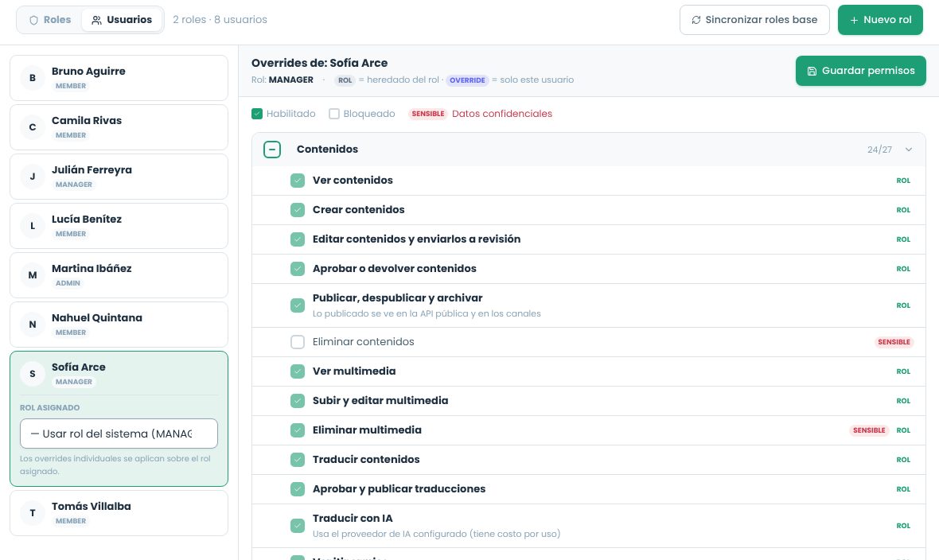This screenshot has width=939, height=560.
Task: Toggle the Crear contenidos checkbox
Action: pyautogui.click(x=298, y=210)
